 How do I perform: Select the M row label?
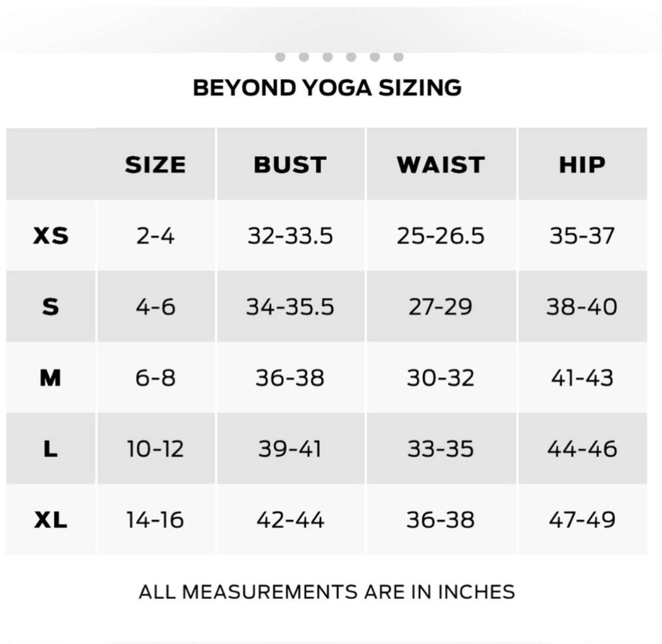pyautogui.click(x=51, y=378)
